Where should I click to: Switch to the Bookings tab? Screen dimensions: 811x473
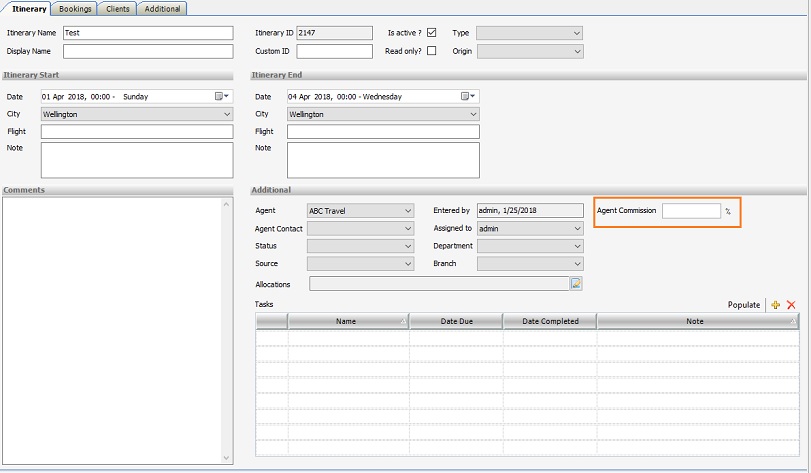(x=76, y=9)
